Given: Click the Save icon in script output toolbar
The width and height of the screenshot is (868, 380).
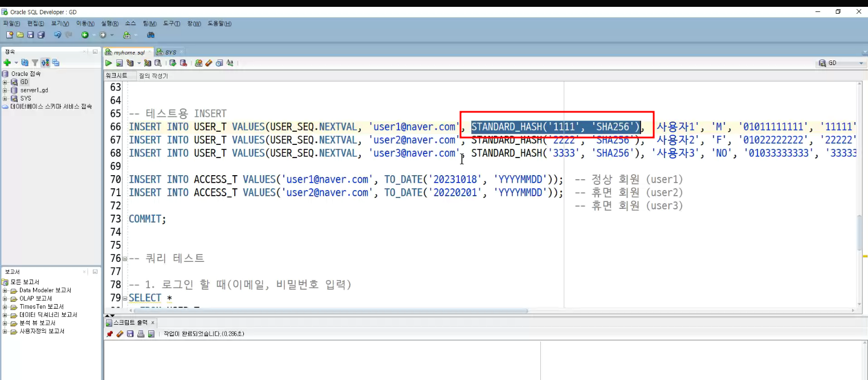Looking at the screenshot, I should (130, 334).
